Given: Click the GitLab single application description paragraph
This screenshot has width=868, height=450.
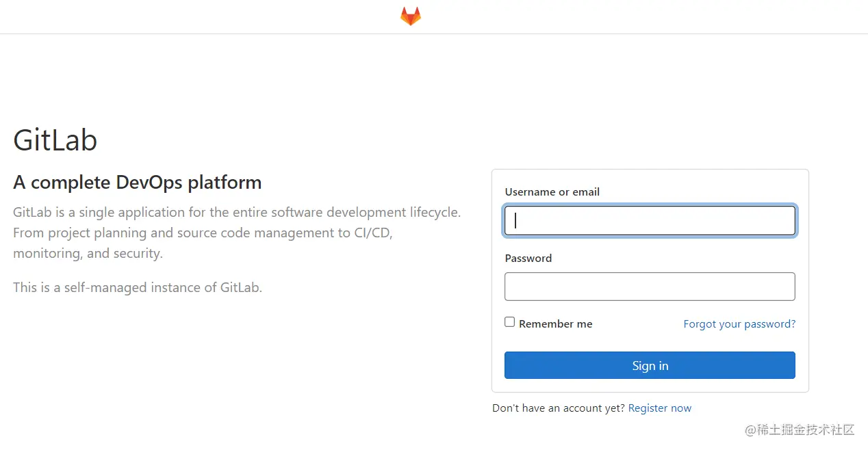Looking at the screenshot, I should (x=237, y=233).
